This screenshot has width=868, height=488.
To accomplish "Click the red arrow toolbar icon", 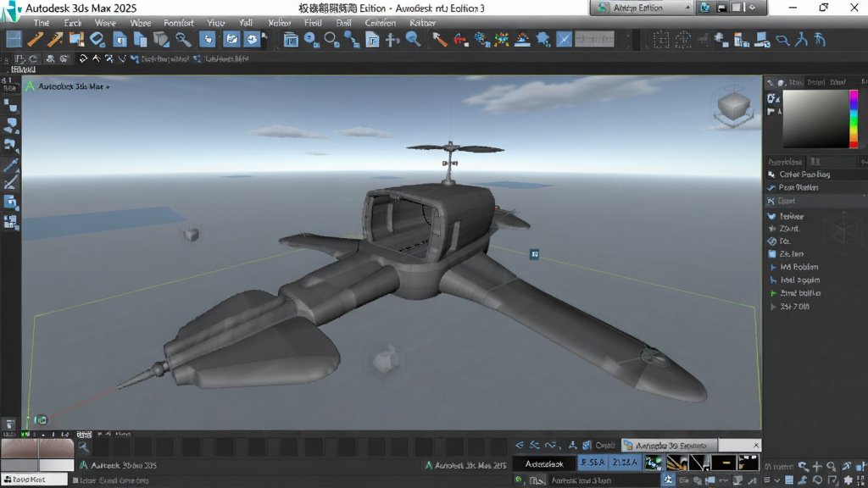I will pyautogui.click(x=460, y=39).
